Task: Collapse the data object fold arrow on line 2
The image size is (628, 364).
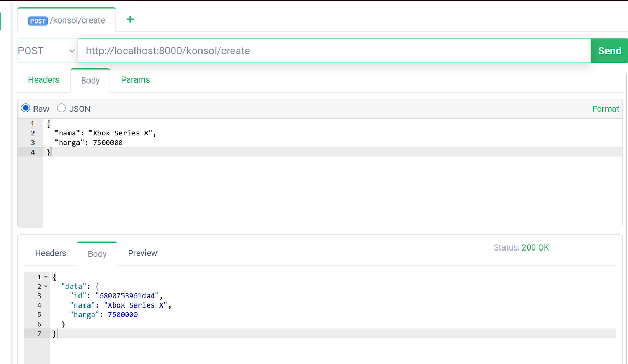Action: [44, 286]
